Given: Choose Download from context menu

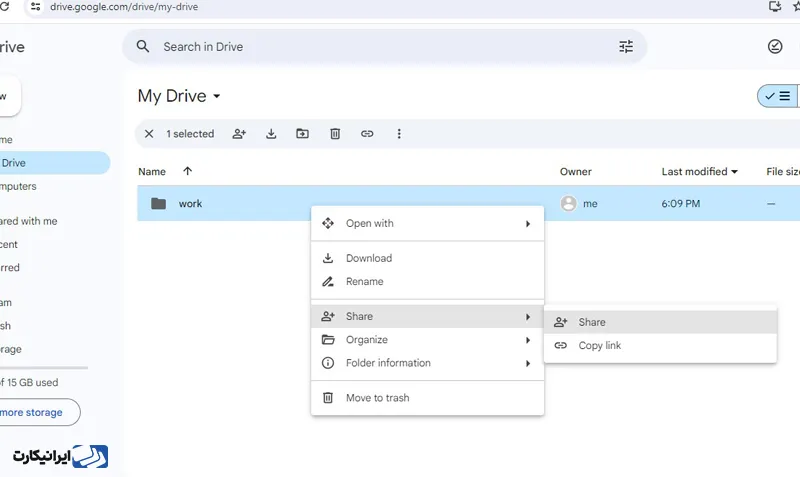Looking at the screenshot, I should tap(427, 258).
